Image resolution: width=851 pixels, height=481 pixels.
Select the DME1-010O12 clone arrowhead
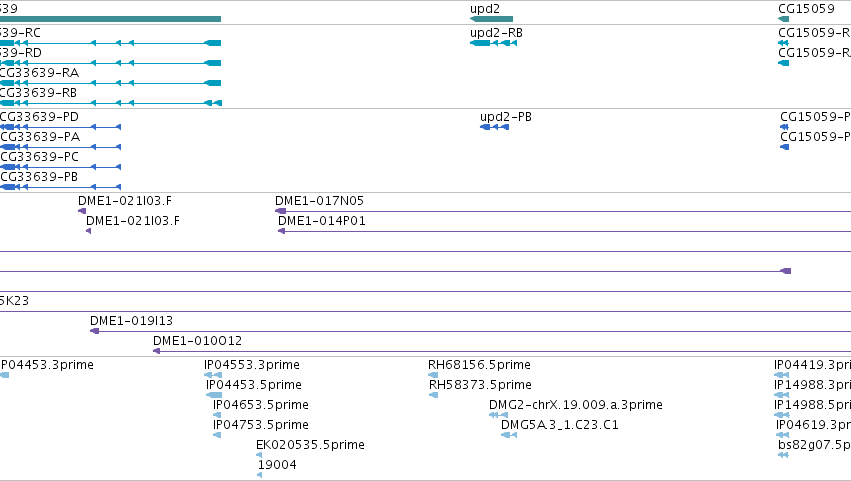(156, 351)
